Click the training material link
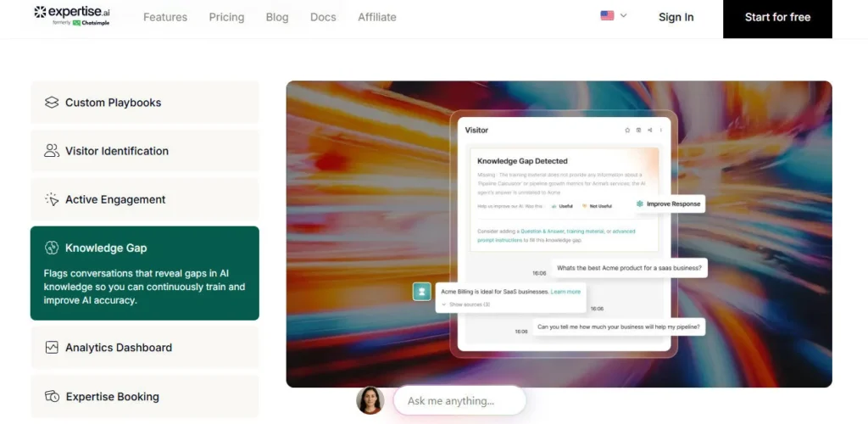This screenshot has width=868, height=424. 585,232
